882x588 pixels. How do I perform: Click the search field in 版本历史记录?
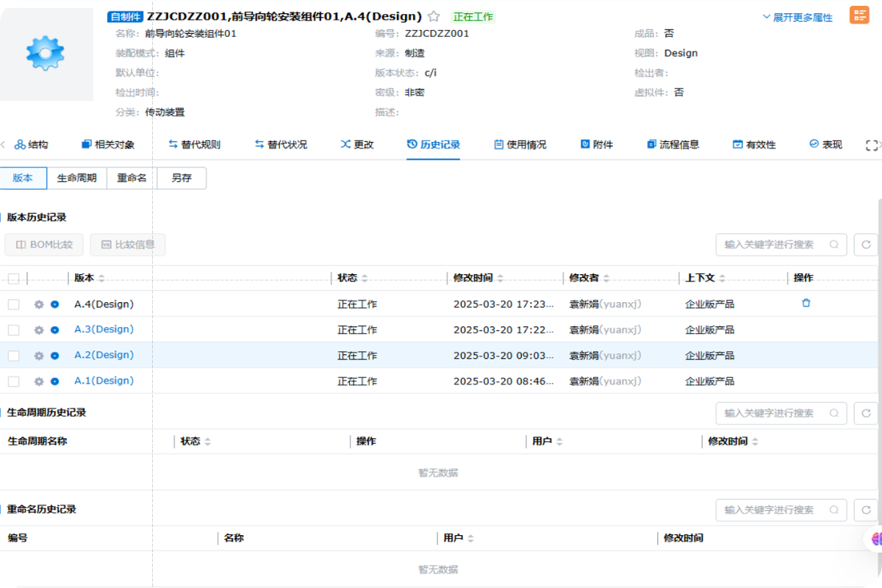coord(775,245)
